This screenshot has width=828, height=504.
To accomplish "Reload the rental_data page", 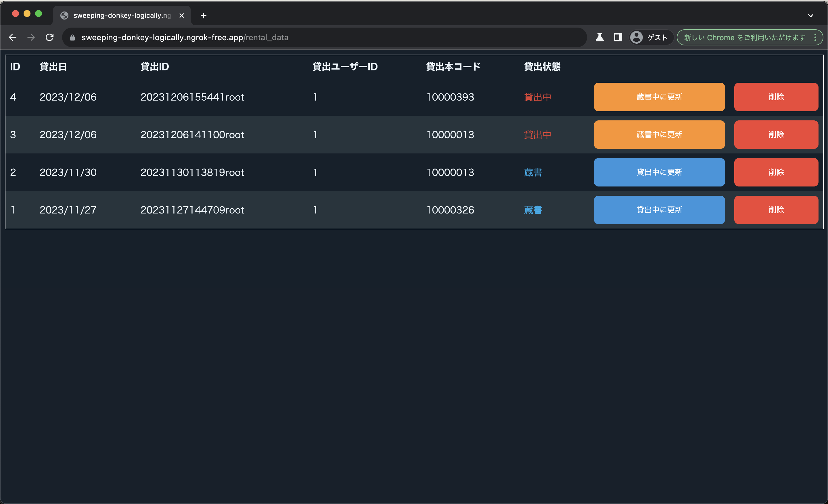I will point(50,37).
